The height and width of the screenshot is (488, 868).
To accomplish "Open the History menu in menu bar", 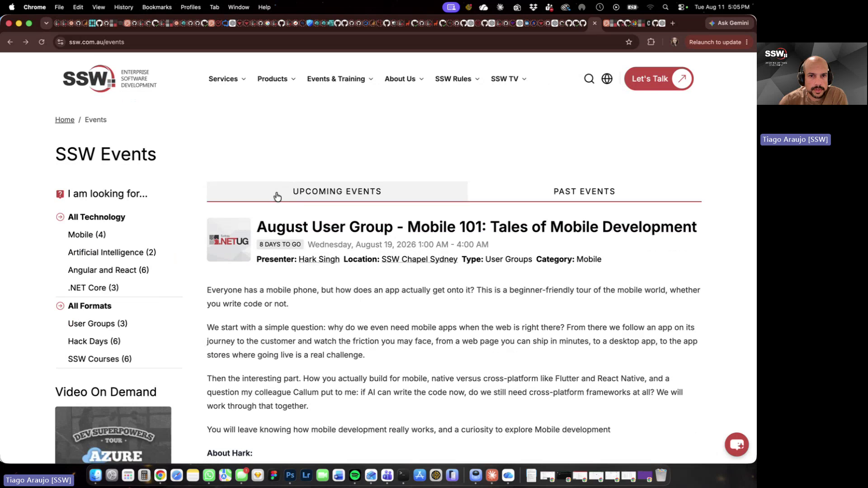I will [123, 7].
